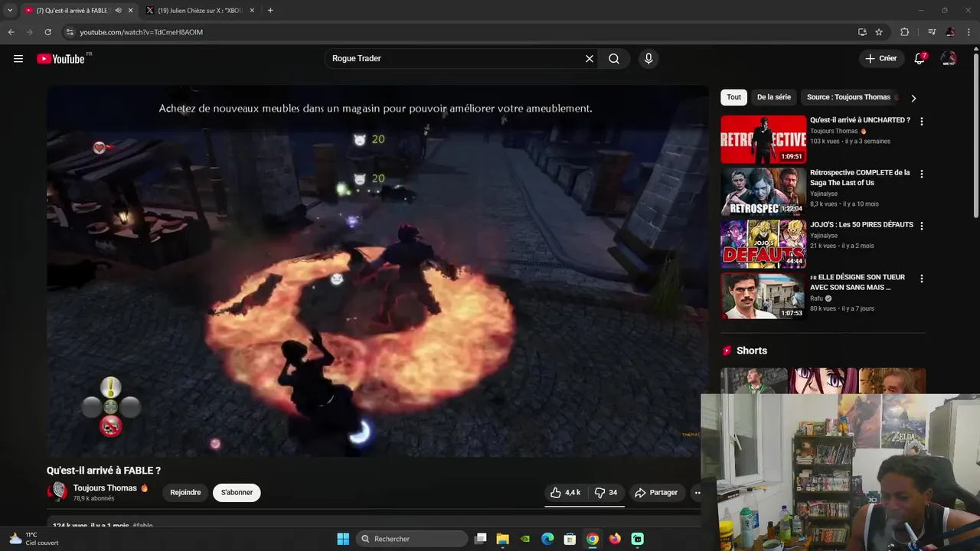Open File Explorer from the taskbar
Viewport: 980px width, 551px height.
(503, 539)
